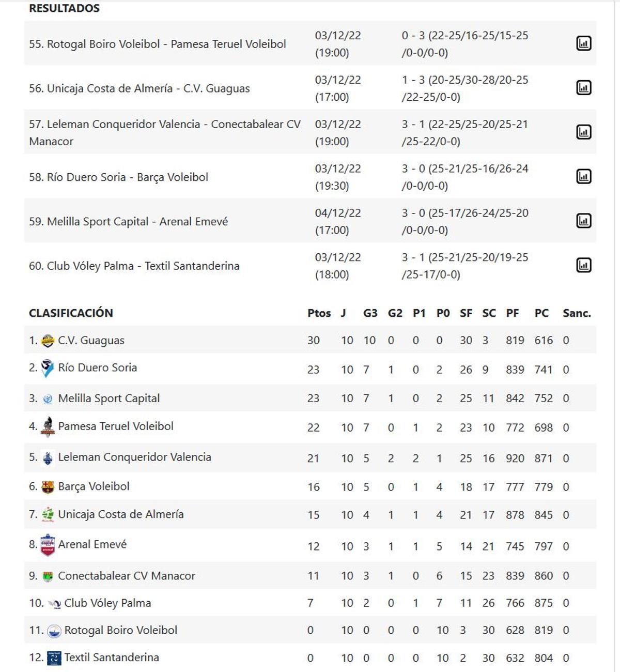This screenshot has height=672, width=620.
Task: Open statistics for Melilla Sport Capital - Arenal Emevé
Action: click(x=584, y=221)
